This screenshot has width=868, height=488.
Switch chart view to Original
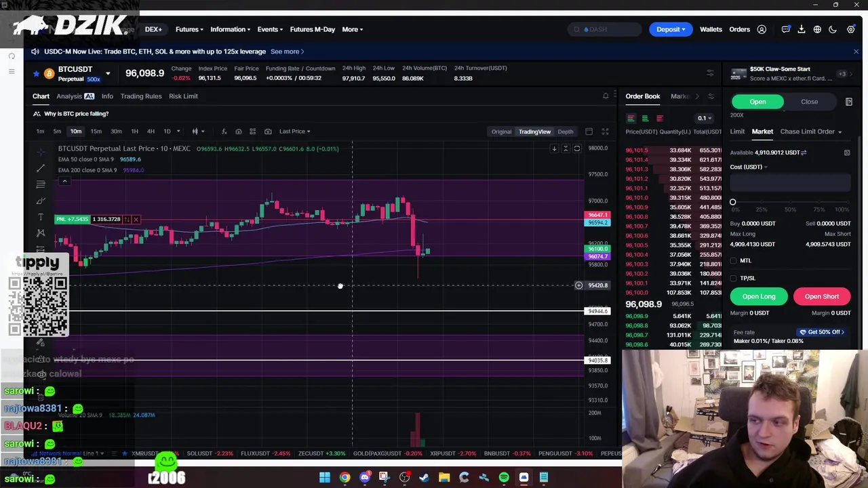click(501, 131)
